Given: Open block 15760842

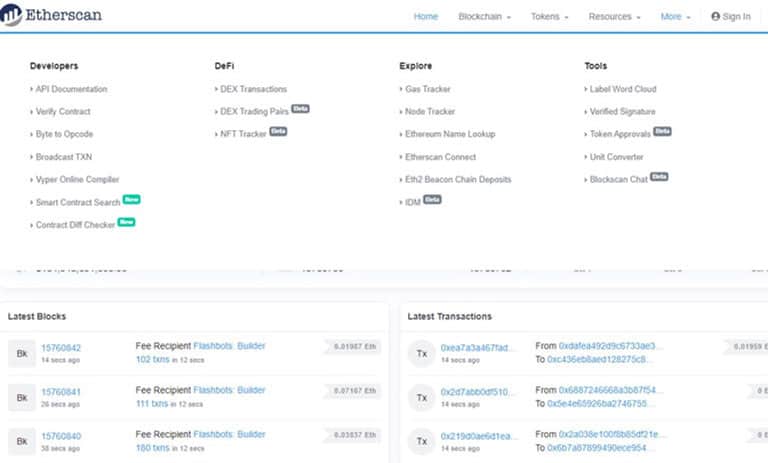Looking at the screenshot, I should 61,348.
